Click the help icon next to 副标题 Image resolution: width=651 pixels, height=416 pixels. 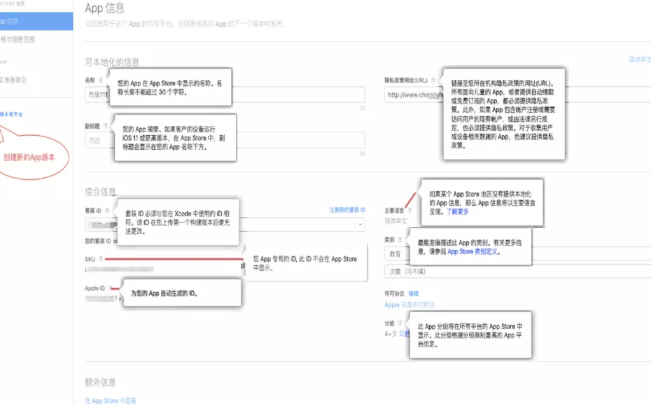[105, 126]
